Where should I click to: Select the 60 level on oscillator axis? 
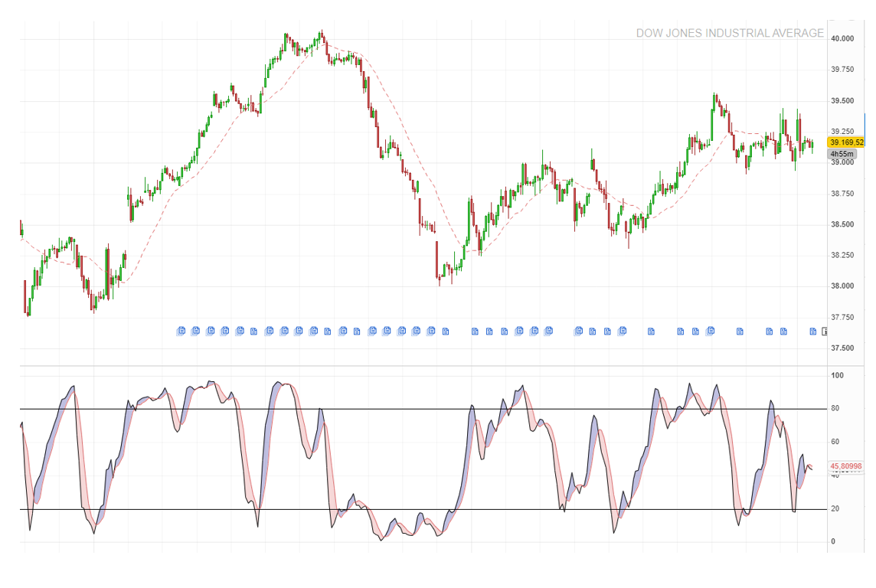pos(835,443)
